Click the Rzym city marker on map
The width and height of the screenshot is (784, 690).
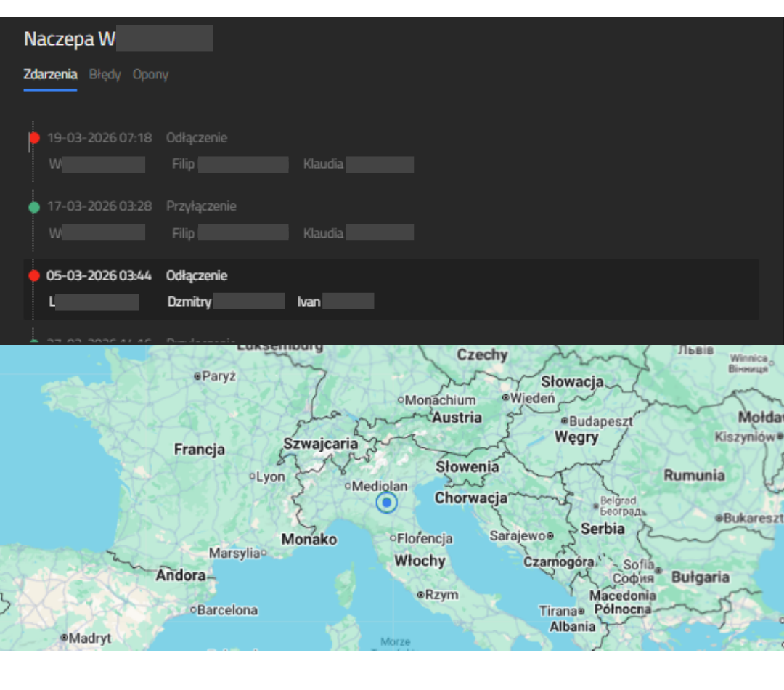click(x=420, y=595)
